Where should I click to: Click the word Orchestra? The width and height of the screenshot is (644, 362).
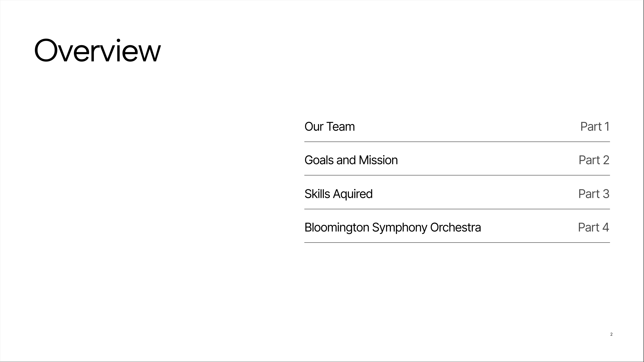[x=456, y=228]
